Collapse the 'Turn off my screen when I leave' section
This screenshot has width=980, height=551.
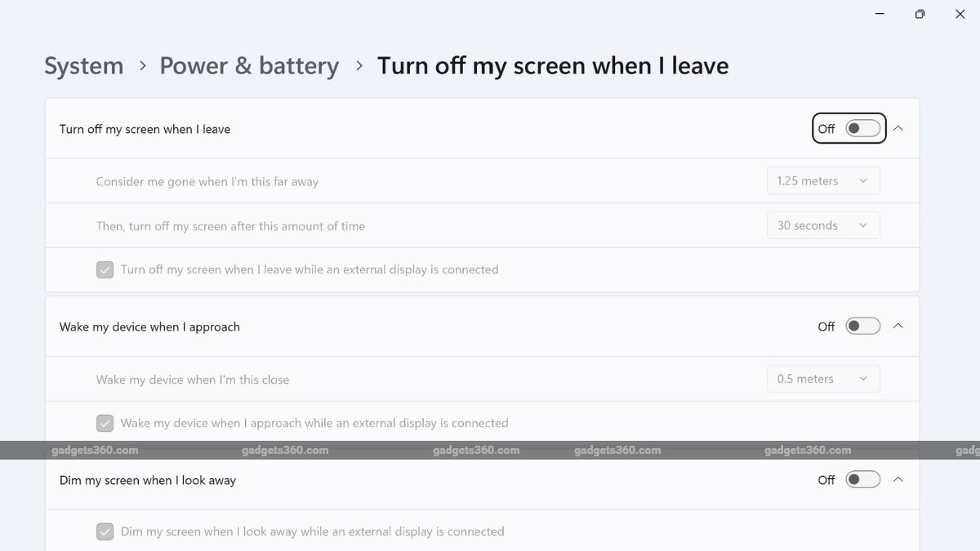pyautogui.click(x=898, y=128)
